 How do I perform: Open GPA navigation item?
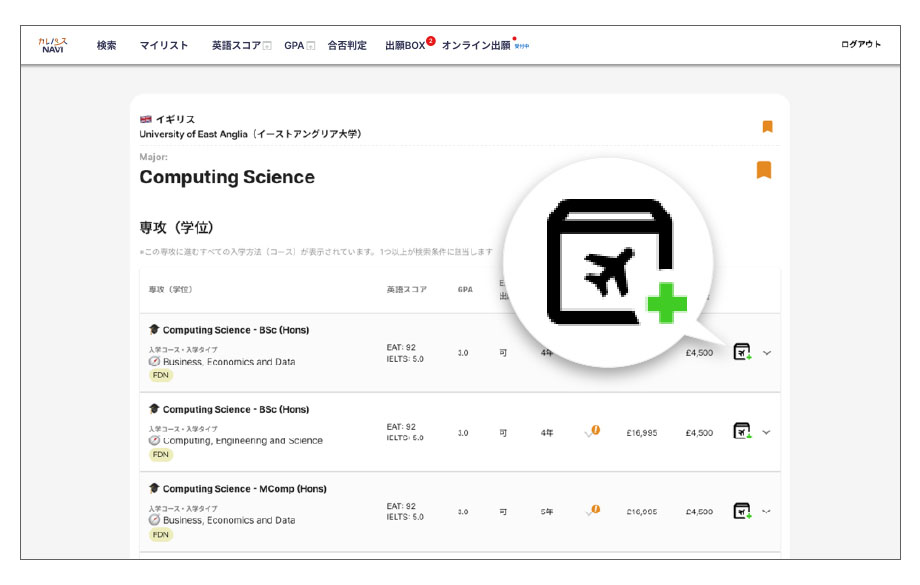pos(294,45)
